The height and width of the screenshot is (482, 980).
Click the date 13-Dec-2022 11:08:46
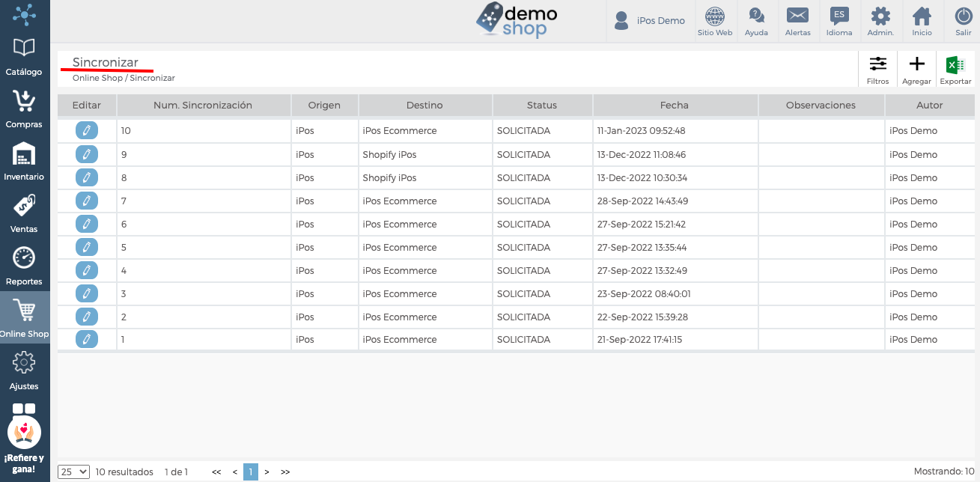coord(642,155)
